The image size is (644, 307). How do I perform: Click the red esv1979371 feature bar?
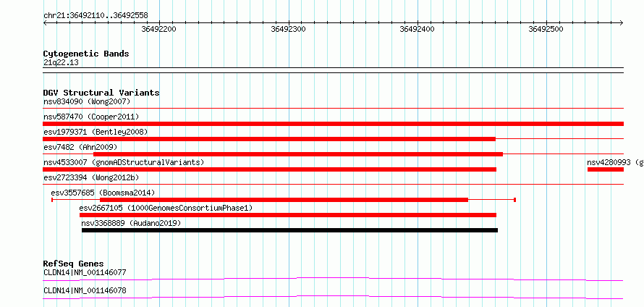coord(269,139)
